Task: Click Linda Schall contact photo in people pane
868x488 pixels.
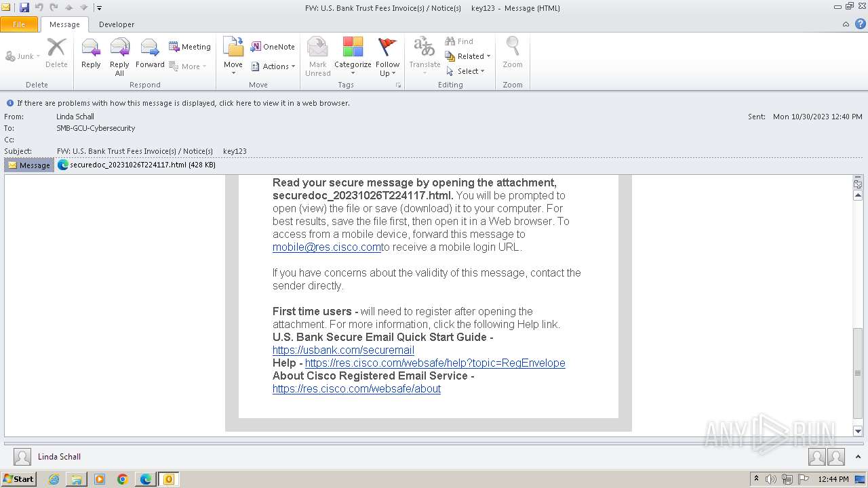Action: tap(22, 457)
